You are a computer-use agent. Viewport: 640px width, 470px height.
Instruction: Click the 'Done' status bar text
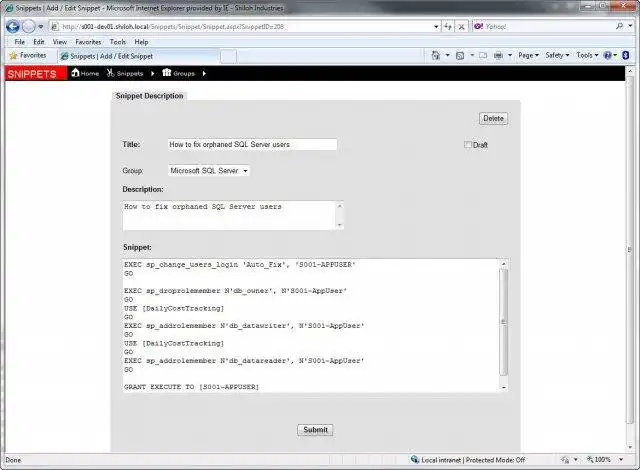coord(13,460)
